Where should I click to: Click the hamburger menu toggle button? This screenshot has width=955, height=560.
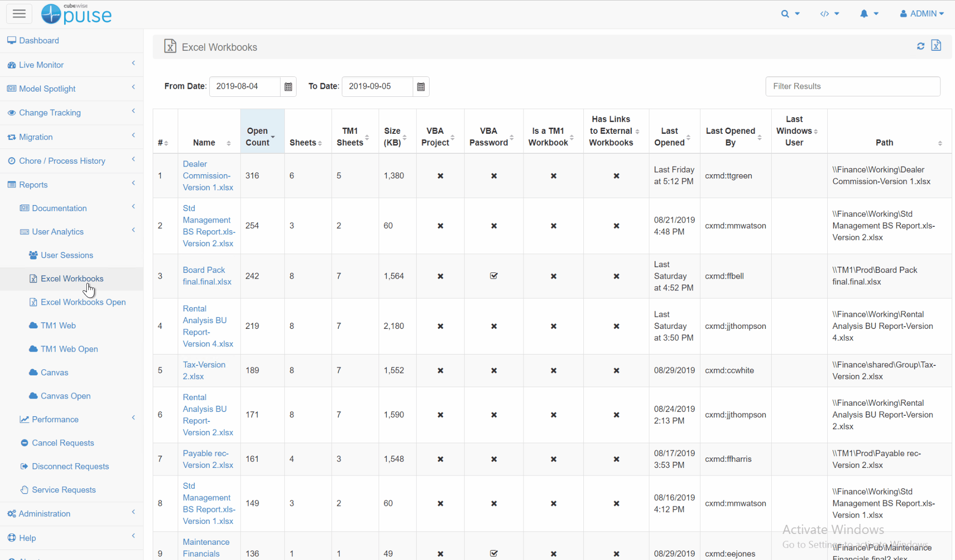pos(19,14)
